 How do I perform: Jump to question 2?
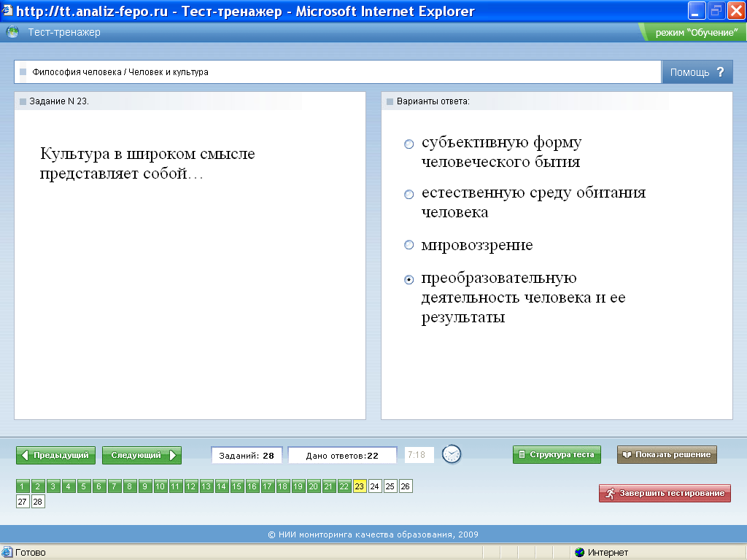38,486
